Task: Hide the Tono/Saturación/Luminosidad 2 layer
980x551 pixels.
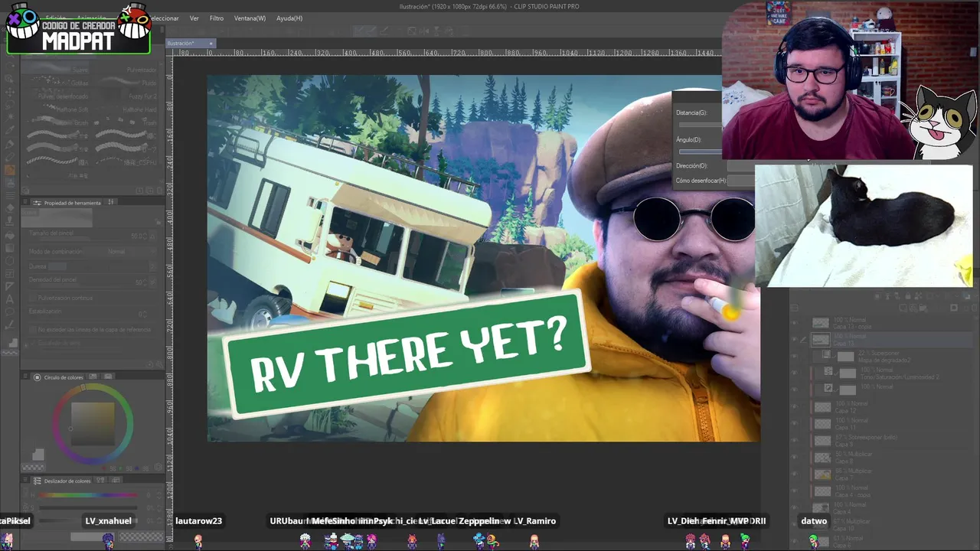Action: point(794,373)
